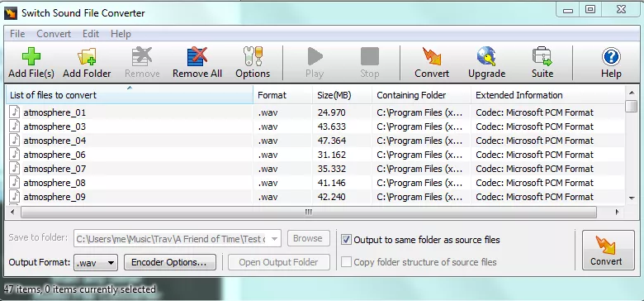Click the Add File(s) toolbar icon
Image resolution: width=644 pixels, height=301 pixels.
click(x=31, y=57)
